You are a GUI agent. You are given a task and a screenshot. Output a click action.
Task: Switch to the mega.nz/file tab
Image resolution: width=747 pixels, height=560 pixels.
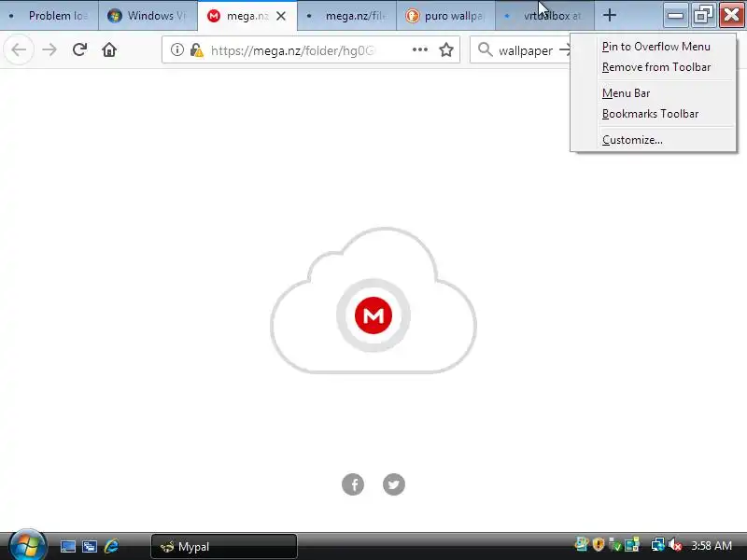coord(346,16)
